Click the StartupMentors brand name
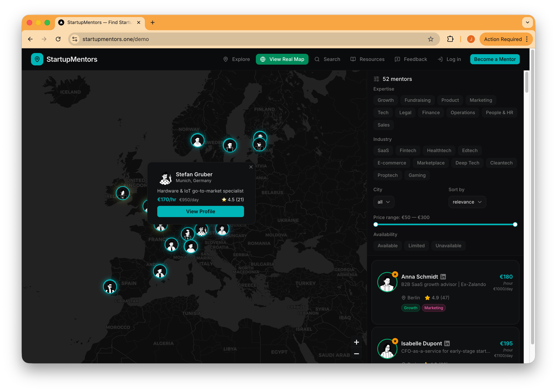The height and width of the screenshot is (392, 557). [72, 59]
